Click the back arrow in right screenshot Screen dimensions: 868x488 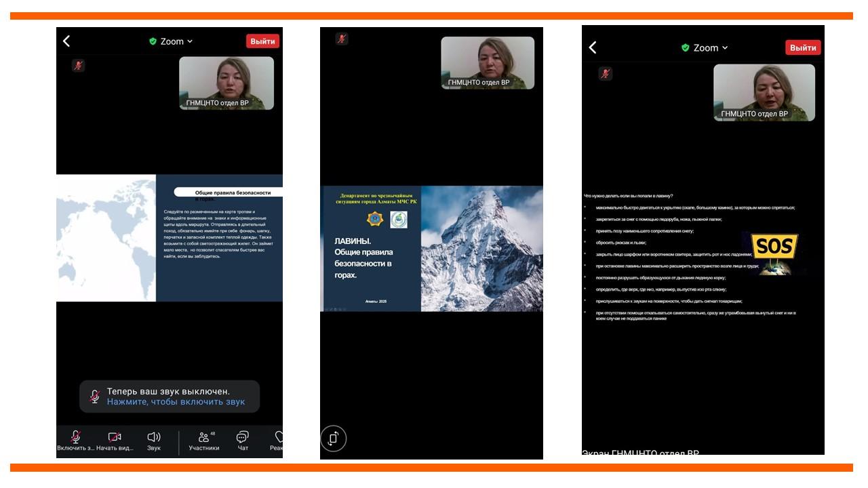pos(593,47)
